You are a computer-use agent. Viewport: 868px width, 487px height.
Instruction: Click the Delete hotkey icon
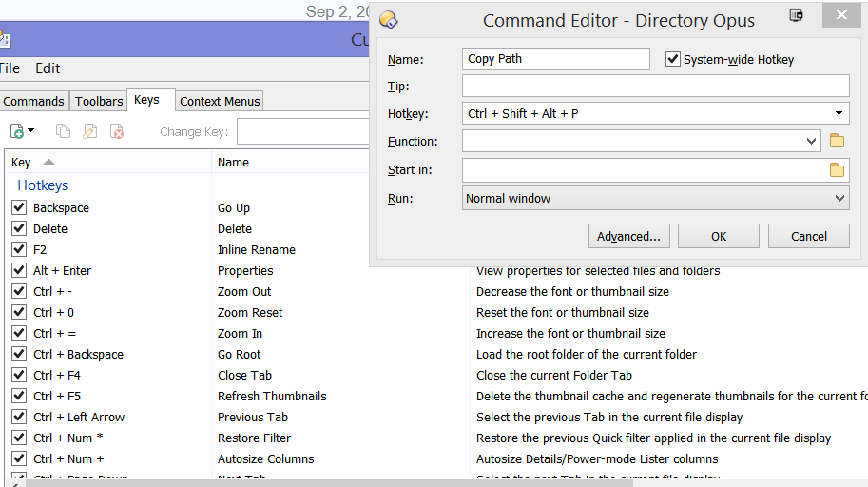coord(117,131)
